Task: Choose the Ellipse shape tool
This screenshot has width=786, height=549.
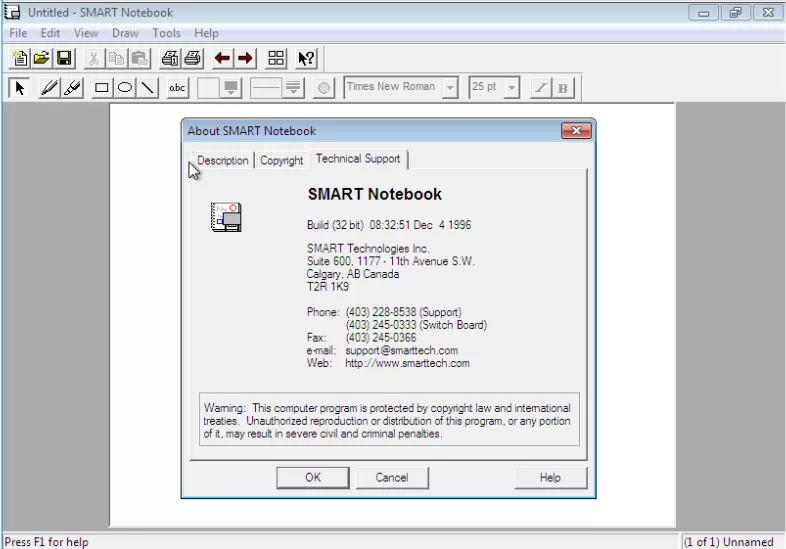Action: pos(125,88)
